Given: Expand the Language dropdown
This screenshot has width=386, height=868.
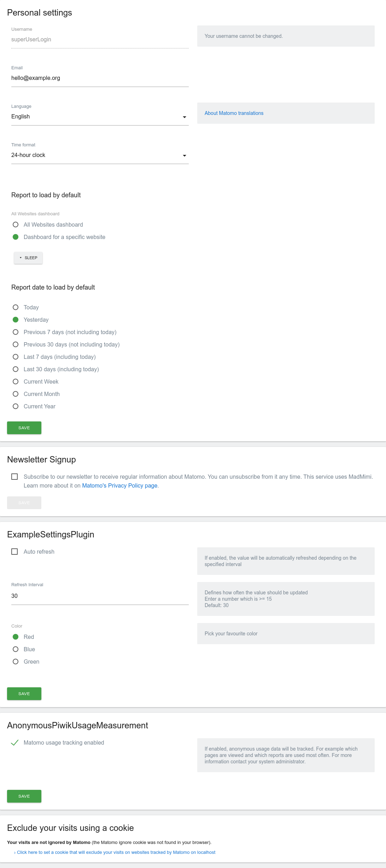Looking at the screenshot, I should click(100, 117).
